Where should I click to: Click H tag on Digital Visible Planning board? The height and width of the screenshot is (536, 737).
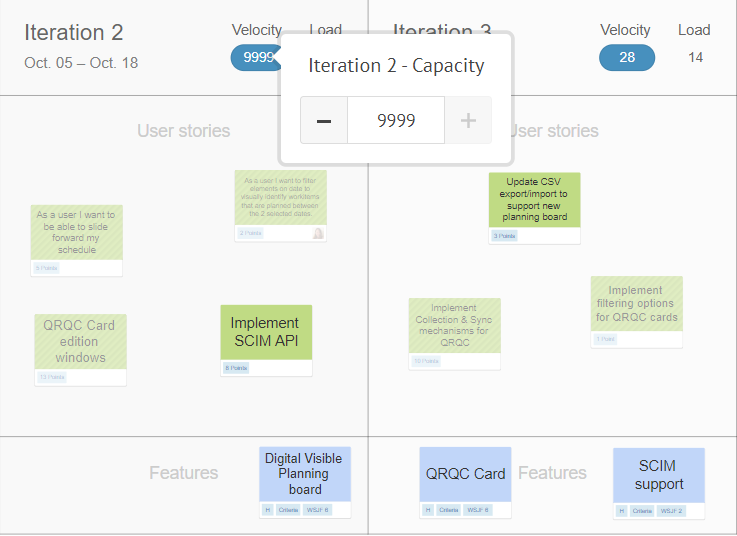pos(267,510)
